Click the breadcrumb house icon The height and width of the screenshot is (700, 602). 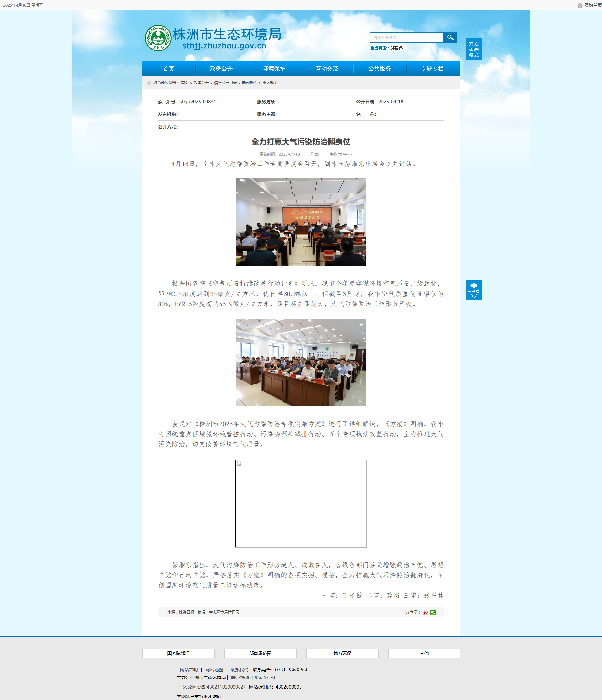coord(149,83)
